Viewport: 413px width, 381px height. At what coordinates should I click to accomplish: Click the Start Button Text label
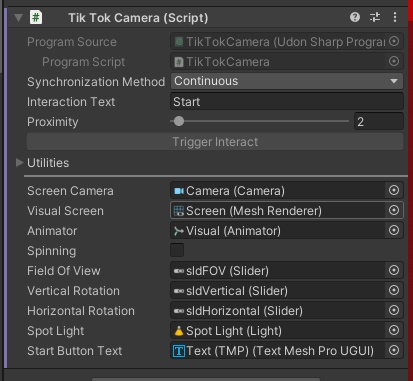point(75,351)
